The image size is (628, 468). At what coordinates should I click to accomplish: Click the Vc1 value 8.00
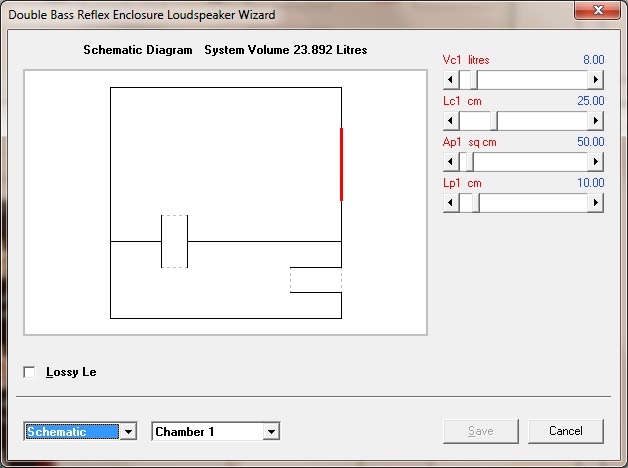coord(594,60)
